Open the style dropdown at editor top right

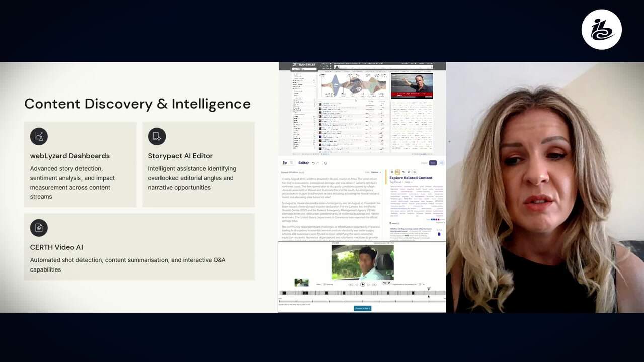click(377, 172)
